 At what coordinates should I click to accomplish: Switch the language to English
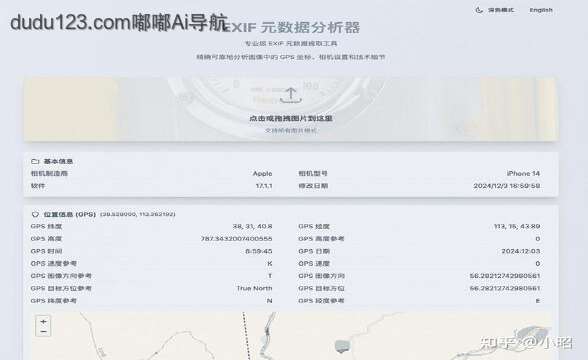tap(541, 10)
